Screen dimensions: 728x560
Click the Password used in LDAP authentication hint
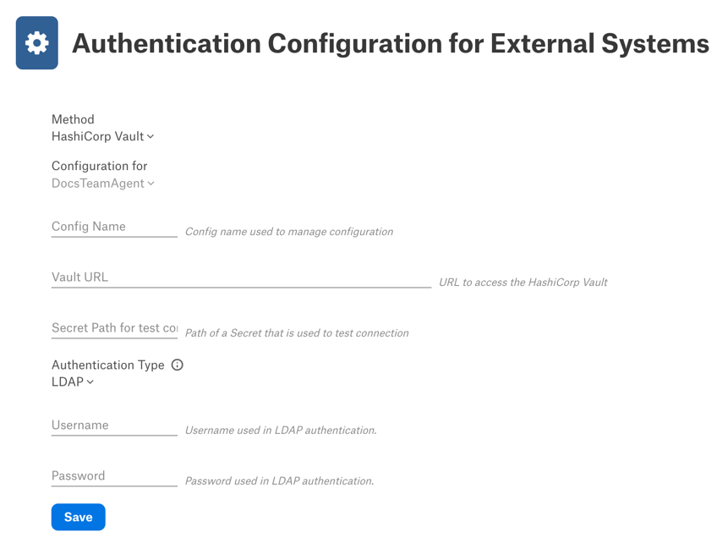click(x=280, y=480)
